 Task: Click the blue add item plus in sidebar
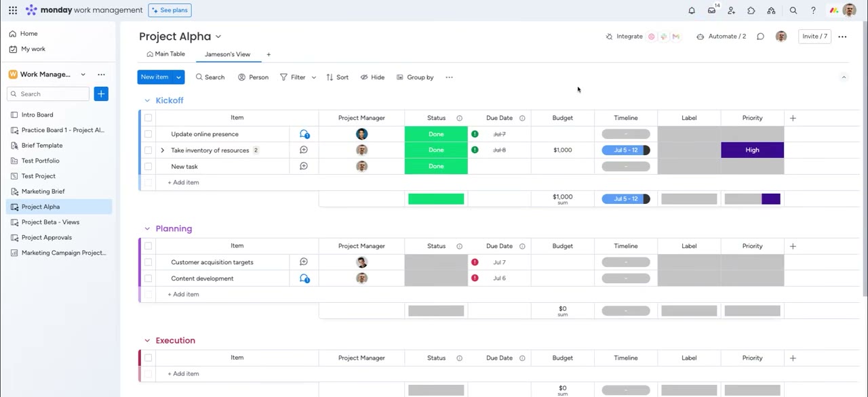101,93
